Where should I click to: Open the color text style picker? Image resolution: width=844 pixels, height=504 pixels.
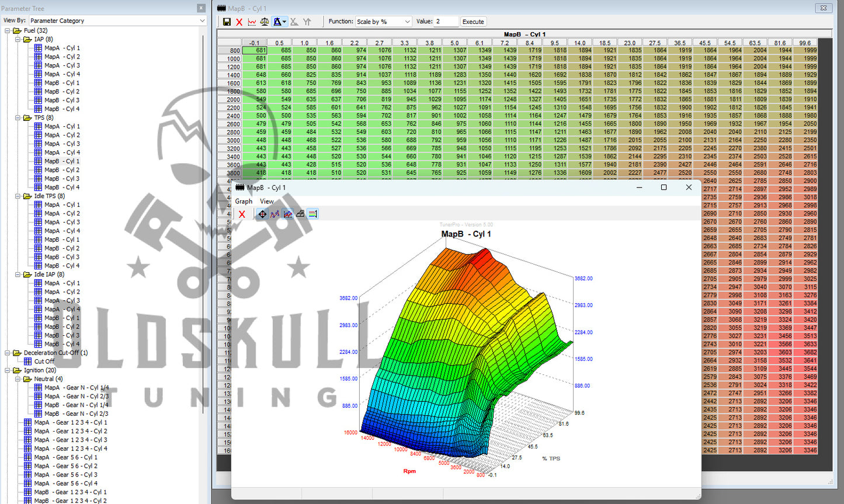(x=280, y=22)
